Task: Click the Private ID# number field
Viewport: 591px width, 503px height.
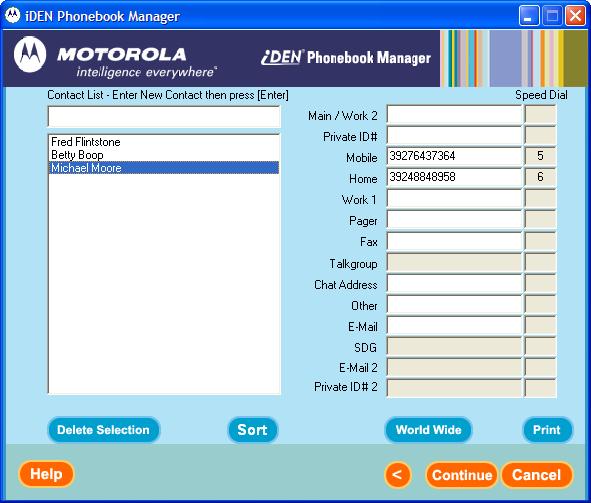Action: (x=454, y=136)
